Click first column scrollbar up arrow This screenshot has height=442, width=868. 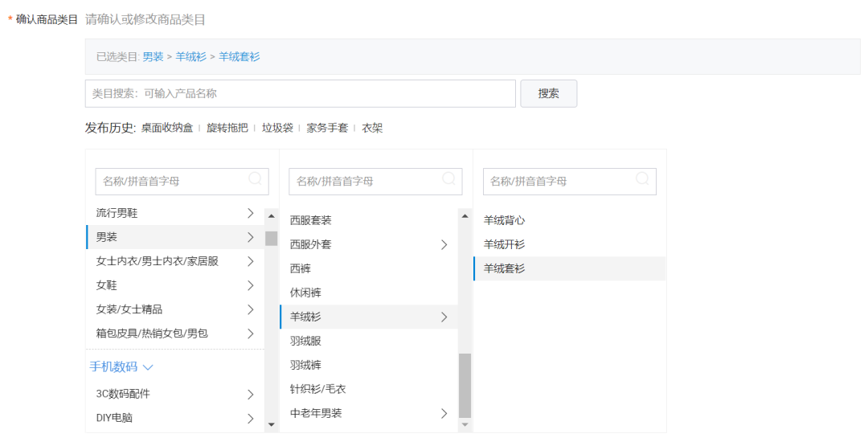point(272,215)
